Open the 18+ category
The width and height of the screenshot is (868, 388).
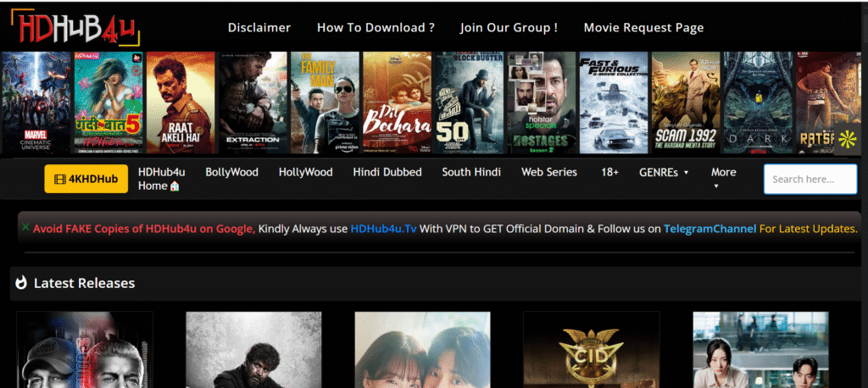click(609, 172)
